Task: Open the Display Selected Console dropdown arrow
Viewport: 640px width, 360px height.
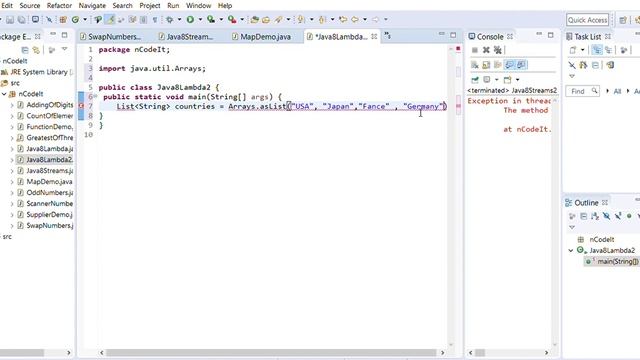Action: 496,80
